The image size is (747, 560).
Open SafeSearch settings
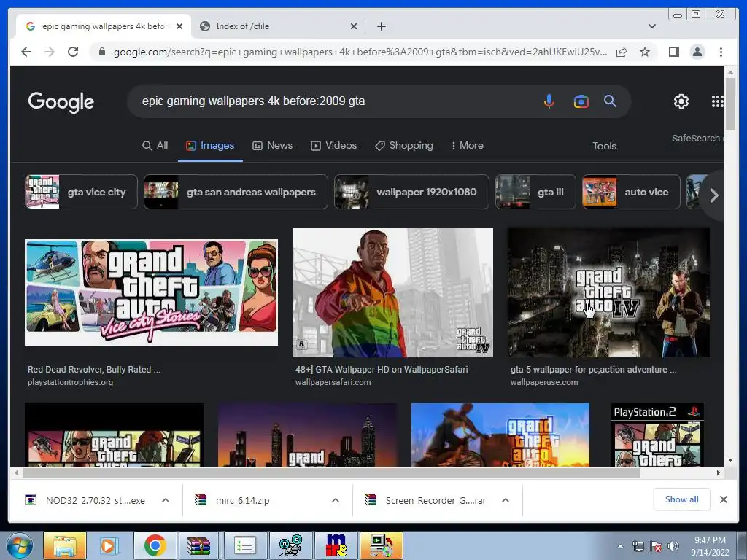point(697,138)
